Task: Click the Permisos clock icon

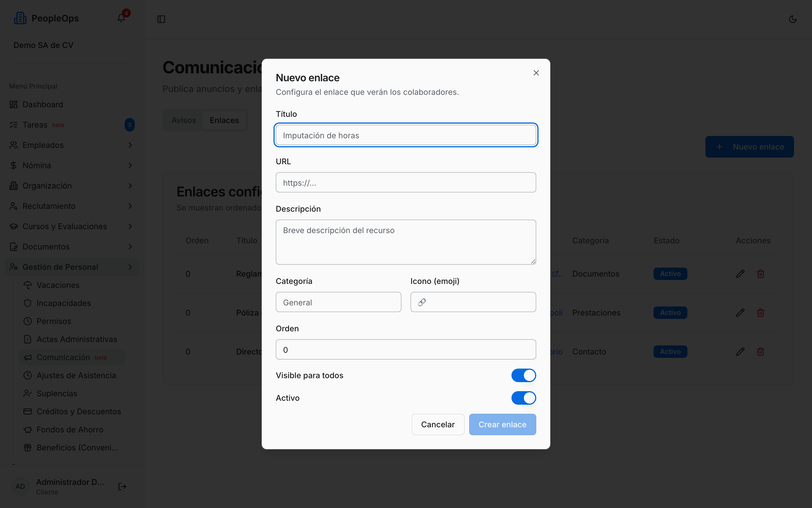Action: (28, 321)
